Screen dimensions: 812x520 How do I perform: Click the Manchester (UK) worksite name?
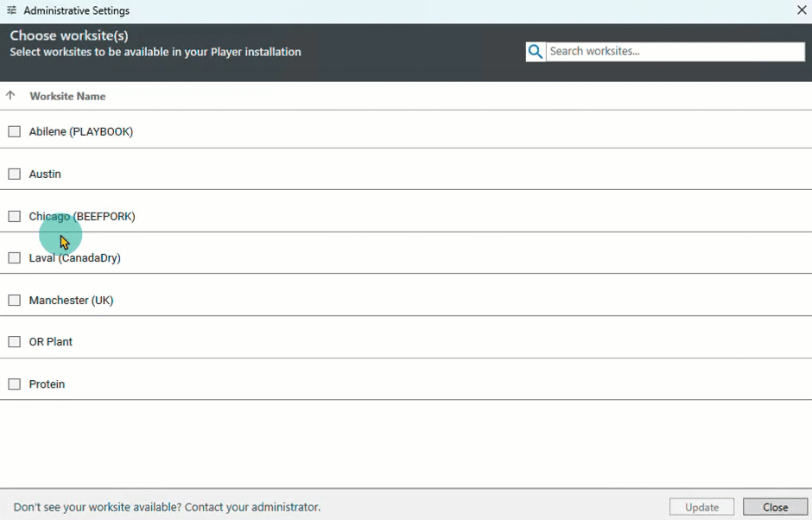pyautogui.click(x=71, y=301)
